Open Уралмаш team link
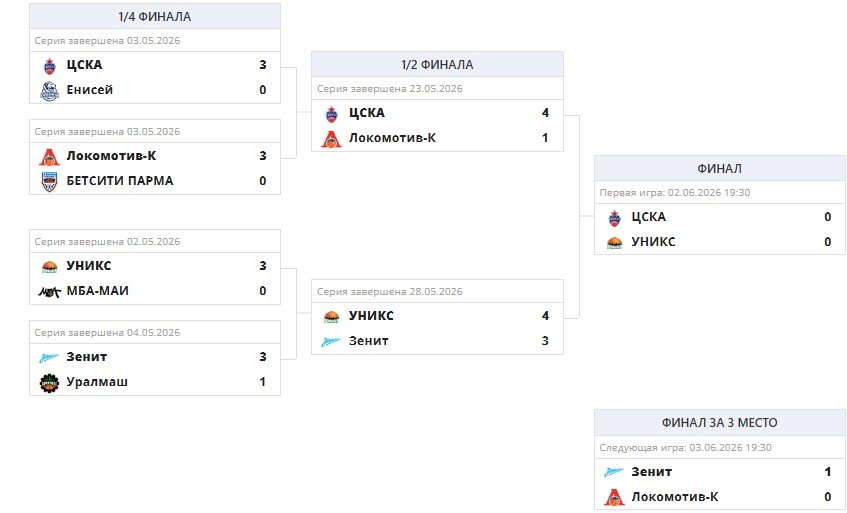 (97, 382)
